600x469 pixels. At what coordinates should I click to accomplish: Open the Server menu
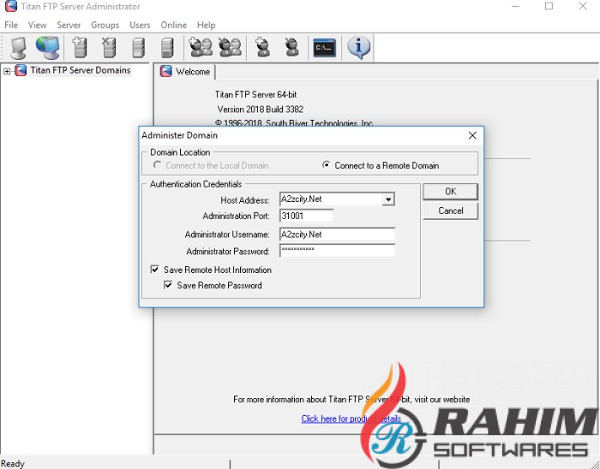(x=69, y=25)
